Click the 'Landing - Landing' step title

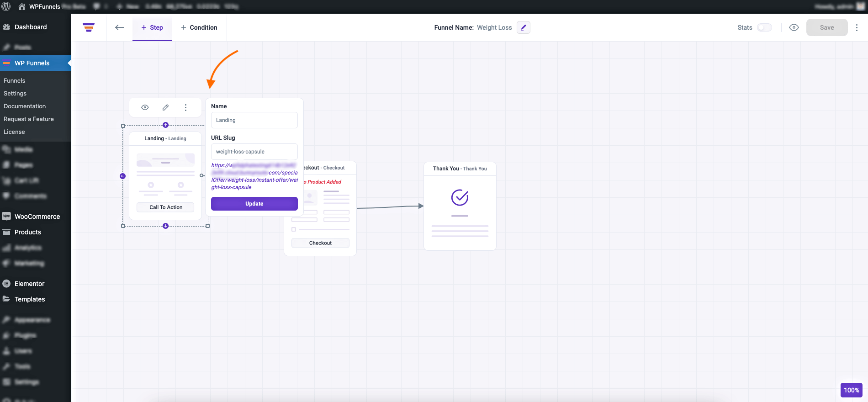tap(165, 138)
